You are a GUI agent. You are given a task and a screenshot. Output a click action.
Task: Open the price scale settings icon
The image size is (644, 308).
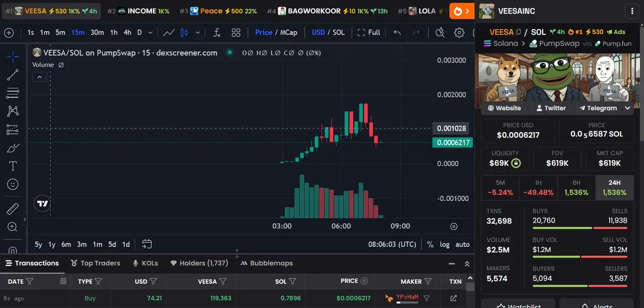click(x=454, y=226)
